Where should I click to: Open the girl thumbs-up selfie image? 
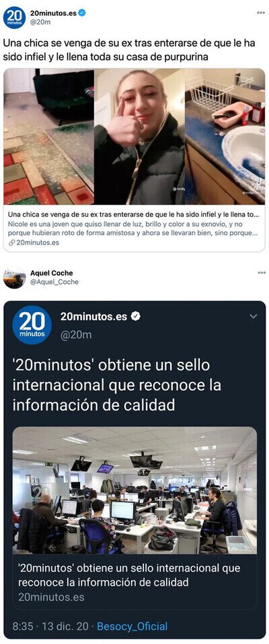pos(139,137)
